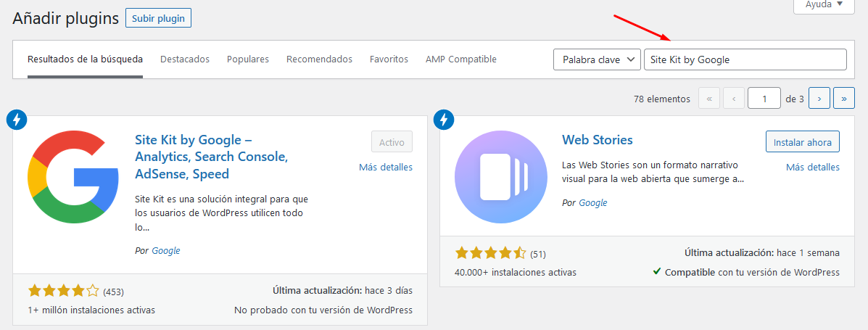The width and height of the screenshot is (868, 330).
Task: Click Instalar ahora for Web Stories
Action: click(803, 141)
